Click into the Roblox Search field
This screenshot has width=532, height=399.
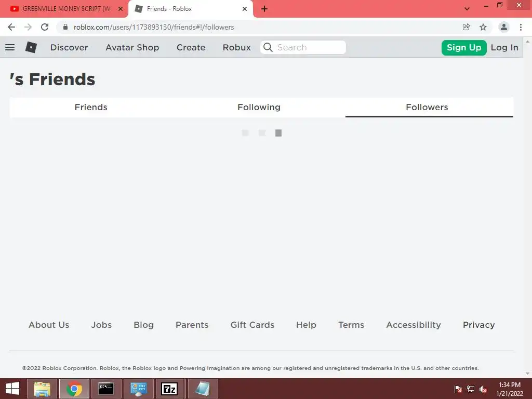[x=303, y=47]
